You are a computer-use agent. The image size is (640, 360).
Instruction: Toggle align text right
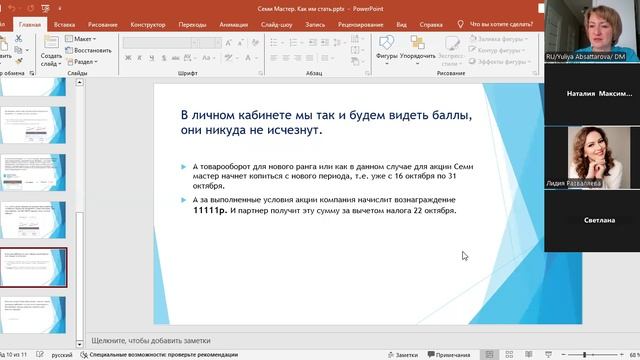tap(298, 58)
